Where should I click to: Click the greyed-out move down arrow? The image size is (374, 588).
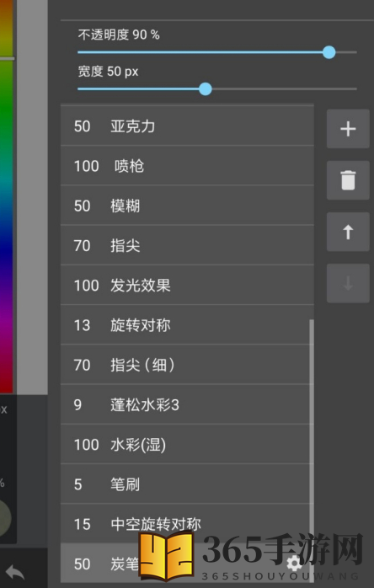pos(348,283)
